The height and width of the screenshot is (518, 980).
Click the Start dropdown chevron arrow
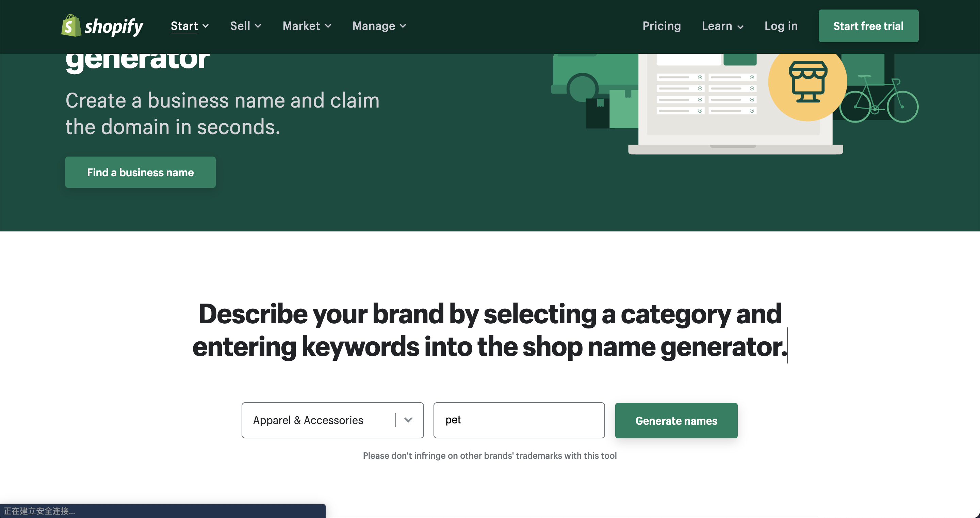point(206,26)
